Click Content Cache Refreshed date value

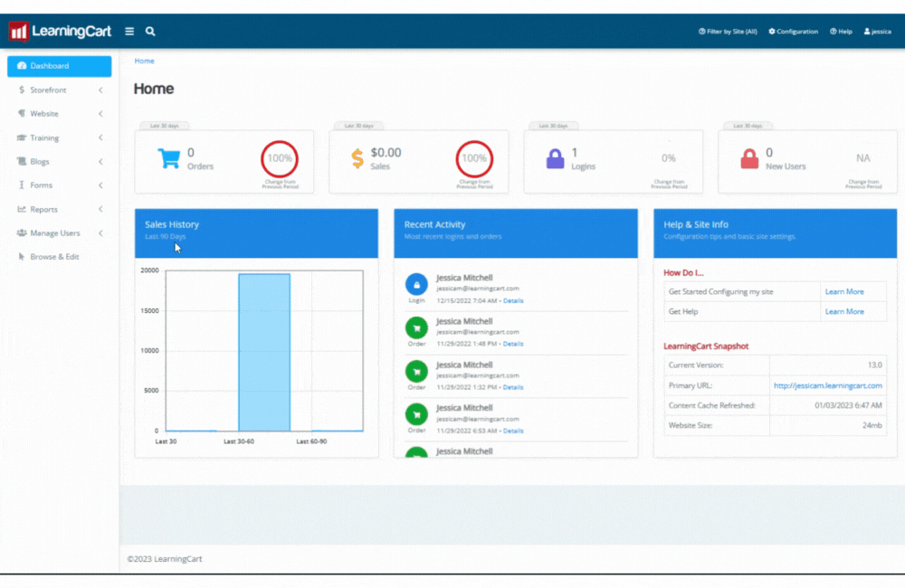point(848,405)
